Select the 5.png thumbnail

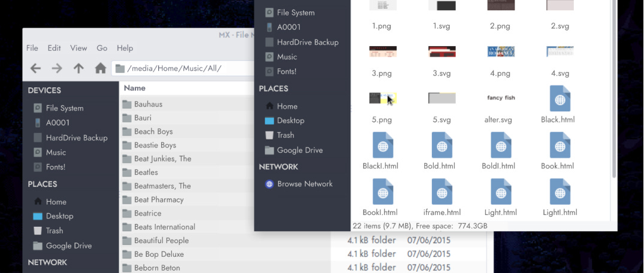[x=382, y=98]
